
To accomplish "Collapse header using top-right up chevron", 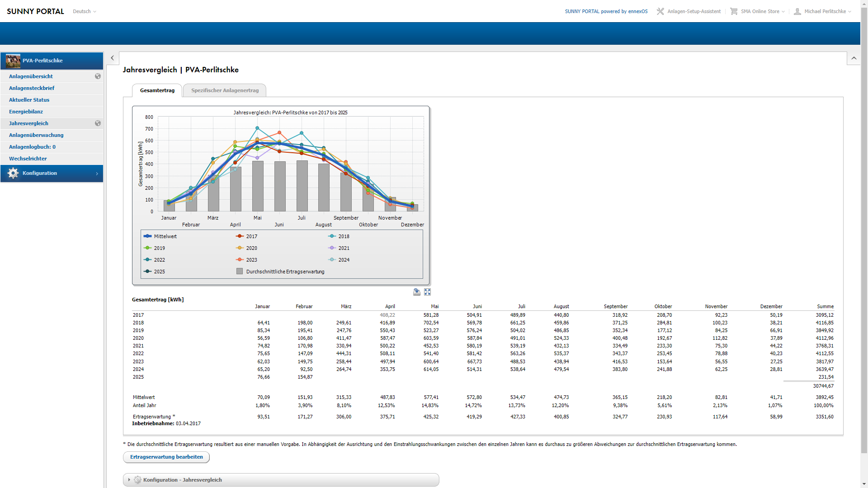I will coord(854,58).
